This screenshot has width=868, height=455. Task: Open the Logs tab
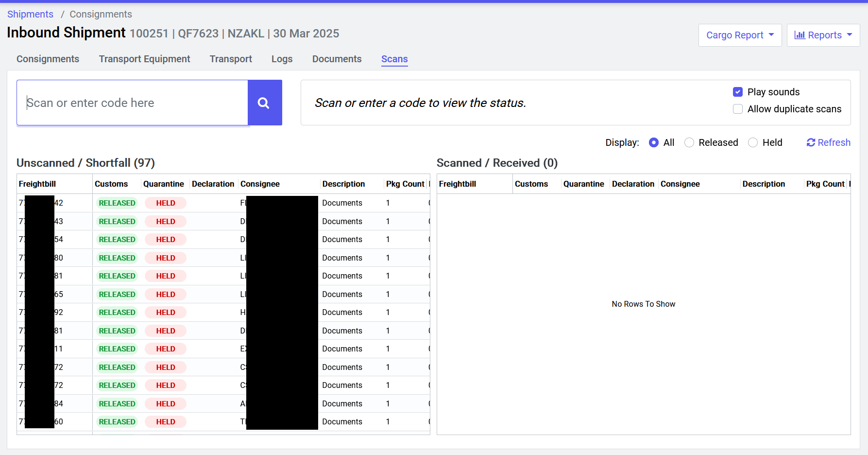click(282, 59)
